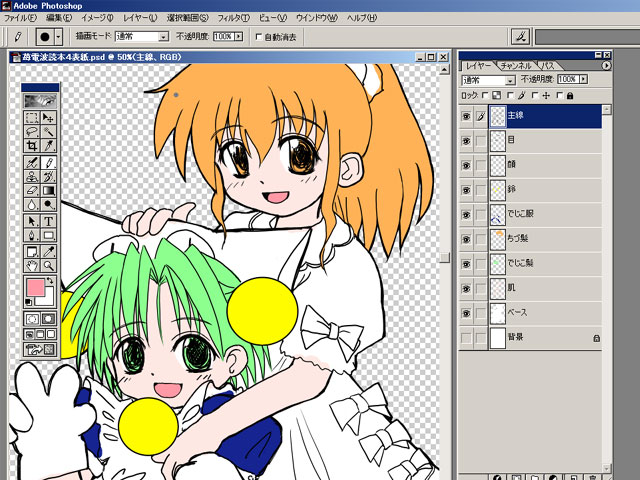Screen dimensions: 640x480
Task: Open options bar 不透明度 opacity slider arrow
Action: (x=239, y=36)
